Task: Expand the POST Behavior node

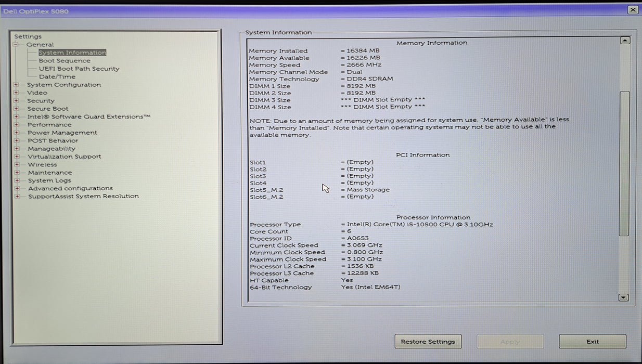Action: (17, 140)
